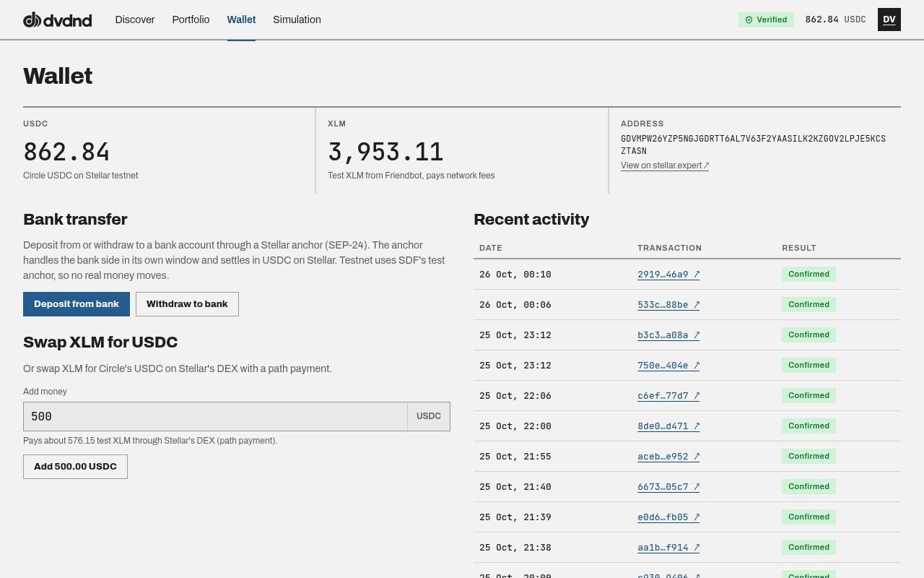The width and height of the screenshot is (924, 578).
Task: Click the Verified shield badge
Action: 766,20
